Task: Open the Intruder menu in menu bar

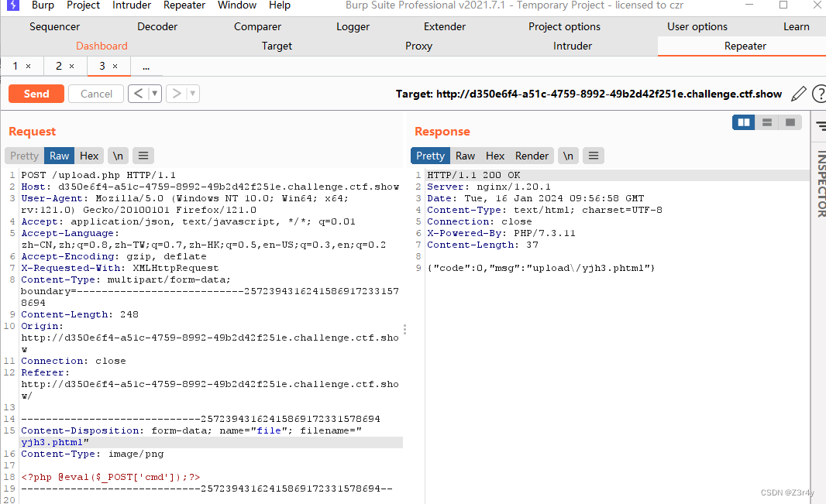Action: (x=132, y=5)
